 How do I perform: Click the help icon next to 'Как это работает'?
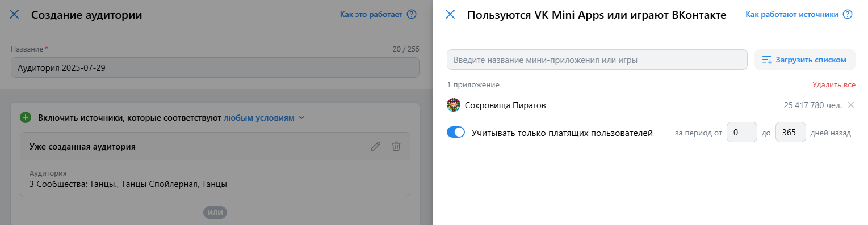tap(412, 15)
